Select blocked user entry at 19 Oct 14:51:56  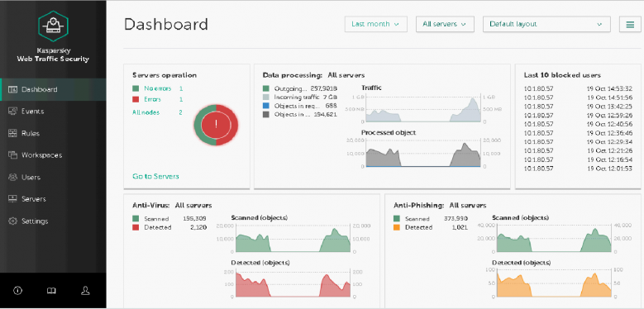tap(578, 97)
